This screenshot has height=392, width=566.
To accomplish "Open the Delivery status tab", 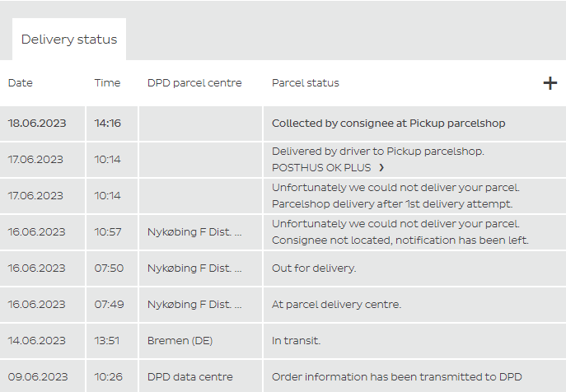I will (69, 40).
